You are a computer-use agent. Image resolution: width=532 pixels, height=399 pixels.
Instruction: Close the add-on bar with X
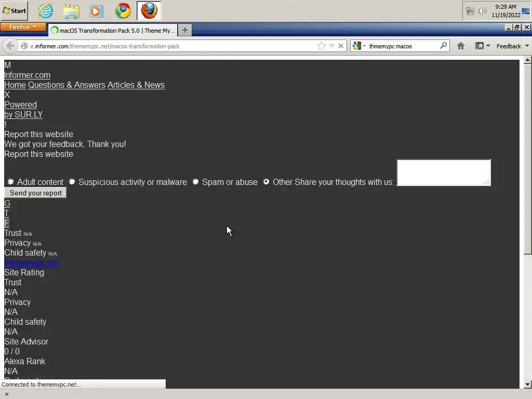coord(6,394)
